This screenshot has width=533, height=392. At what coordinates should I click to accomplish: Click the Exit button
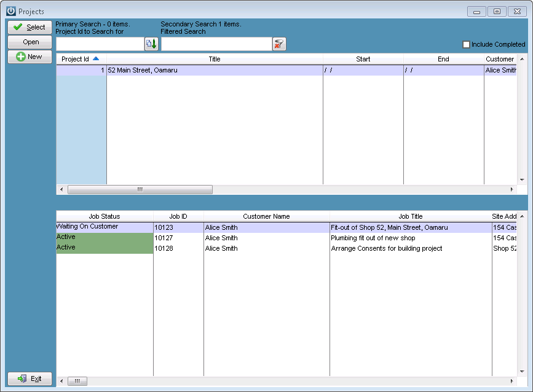[x=30, y=378]
